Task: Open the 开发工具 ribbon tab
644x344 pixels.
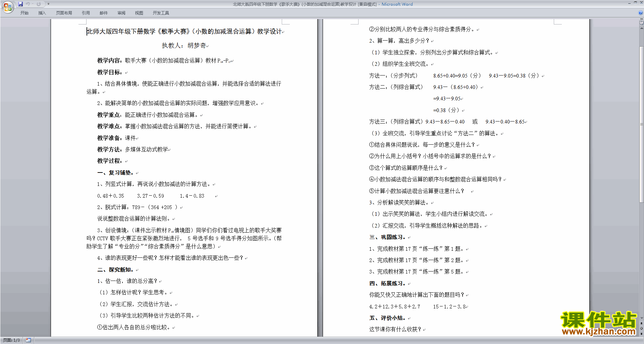Action: click(x=161, y=13)
